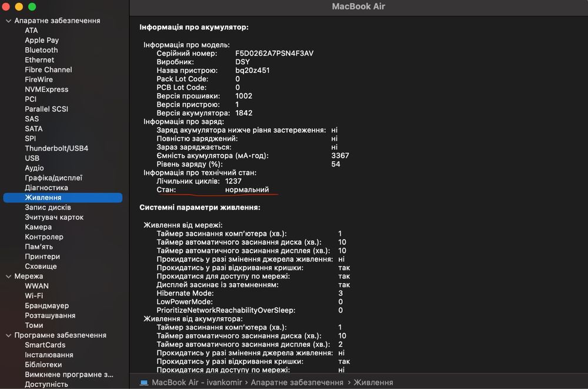This screenshot has width=588, height=389.
Task: Open the PCI entry
Action: point(31,99)
